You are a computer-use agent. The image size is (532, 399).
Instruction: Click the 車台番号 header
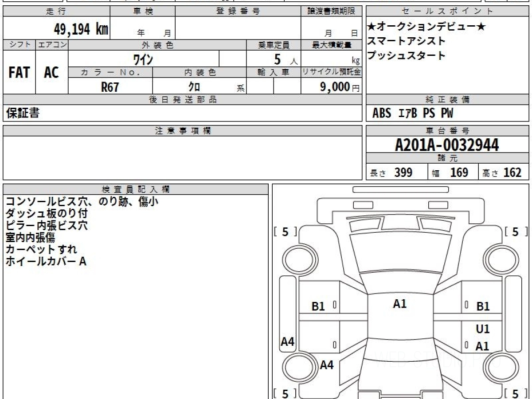(x=448, y=131)
